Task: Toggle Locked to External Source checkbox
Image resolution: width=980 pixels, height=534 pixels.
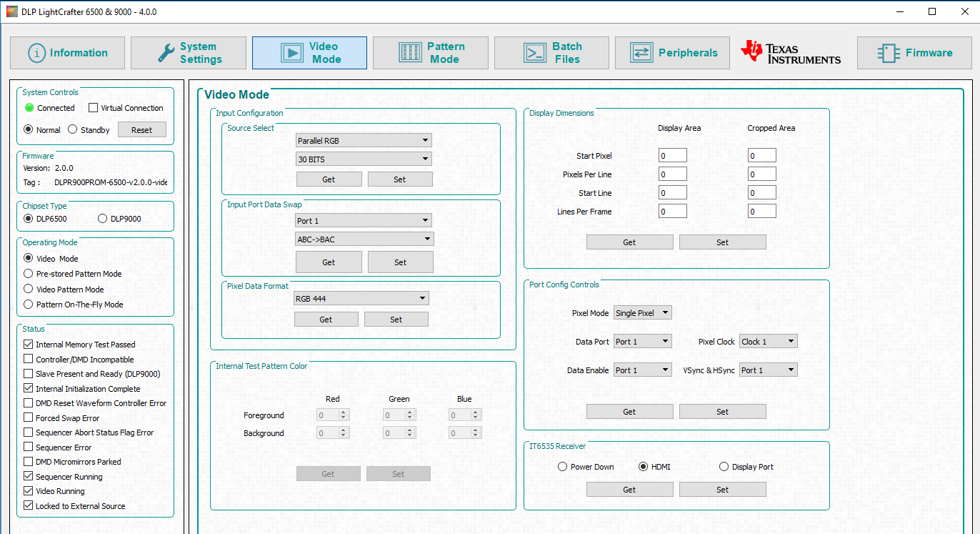Action: pyautogui.click(x=29, y=506)
